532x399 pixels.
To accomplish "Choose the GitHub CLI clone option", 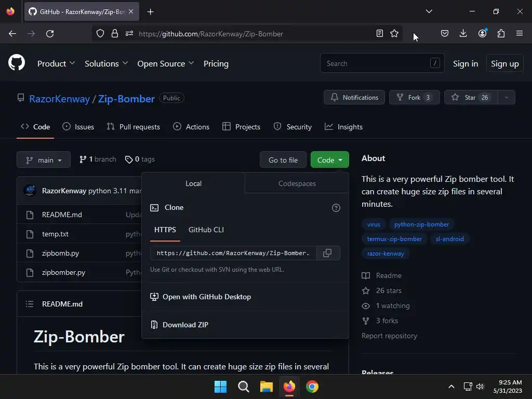I will pyautogui.click(x=206, y=230).
